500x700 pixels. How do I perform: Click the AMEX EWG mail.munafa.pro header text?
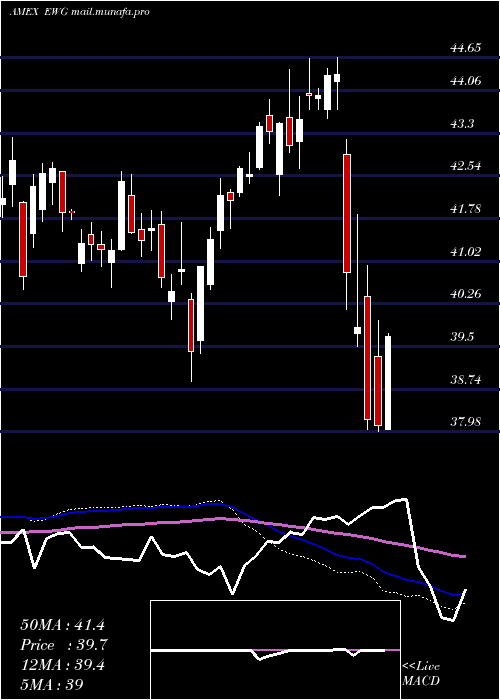pos(79,12)
